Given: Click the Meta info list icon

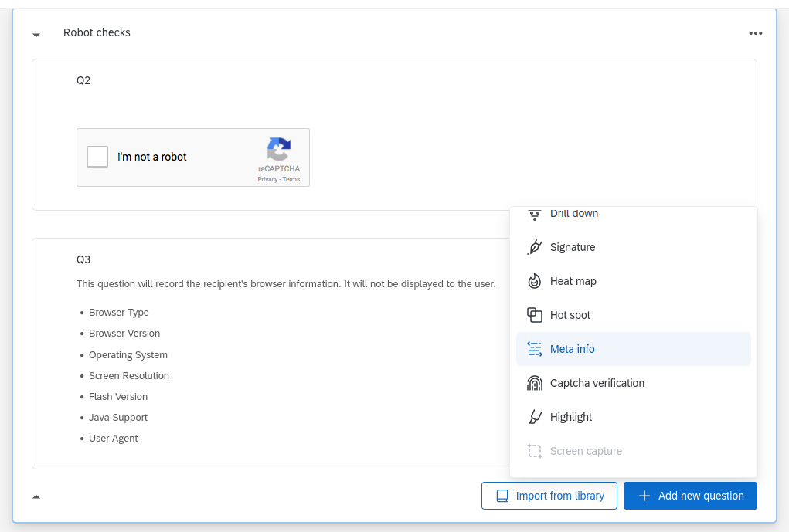Looking at the screenshot, I should [534, 349].
